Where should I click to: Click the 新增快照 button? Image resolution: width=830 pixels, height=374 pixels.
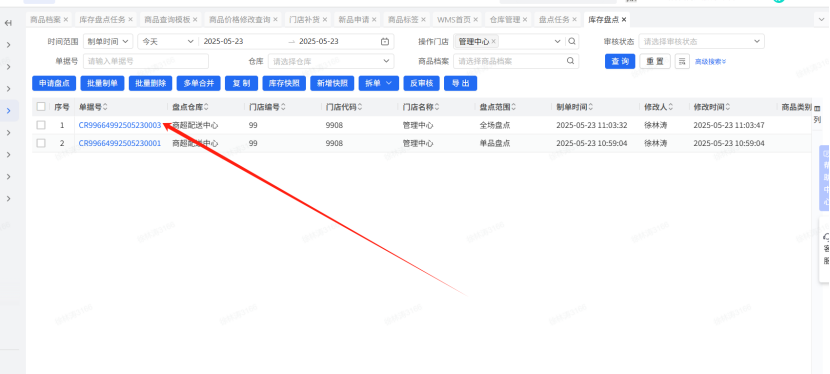click(x=332, y=83)
